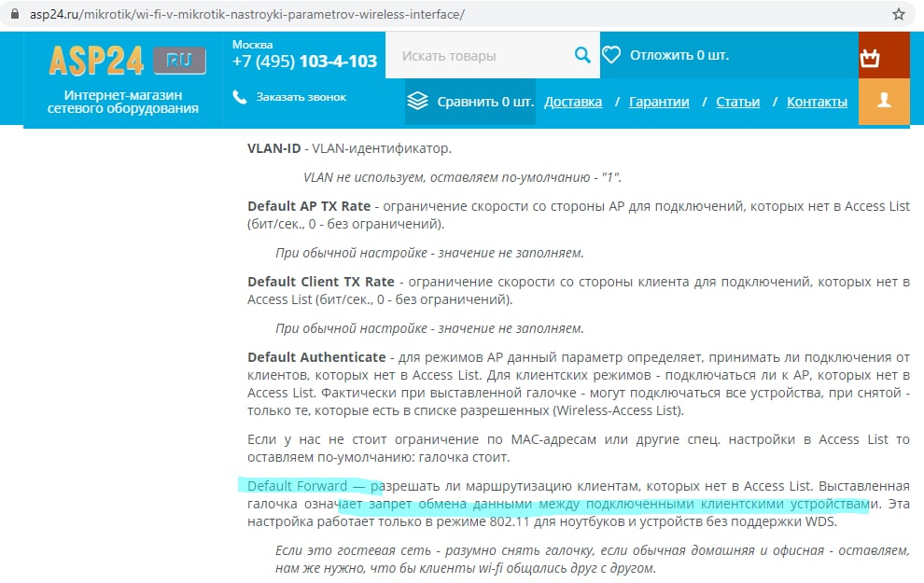Open the shopping cart icon
Image resolution: width=924 pixels, height=583 pixels.
tap(870, 58)
